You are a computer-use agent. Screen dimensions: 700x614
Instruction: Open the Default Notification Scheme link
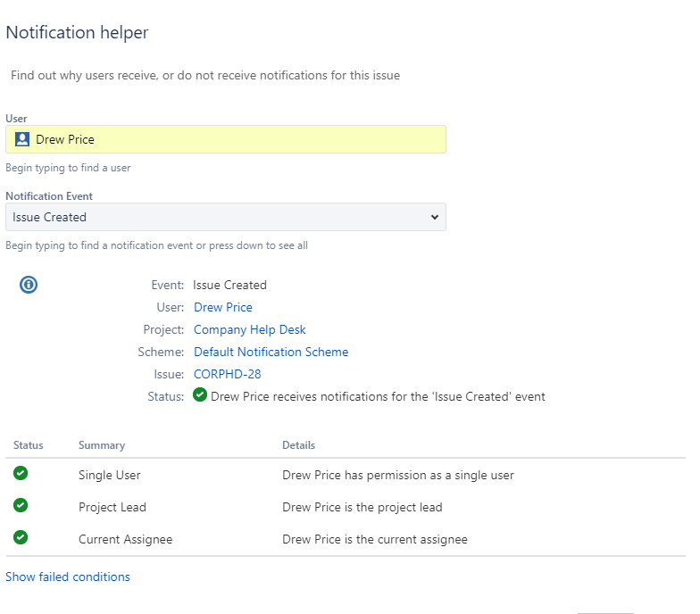tap(271, 352)
